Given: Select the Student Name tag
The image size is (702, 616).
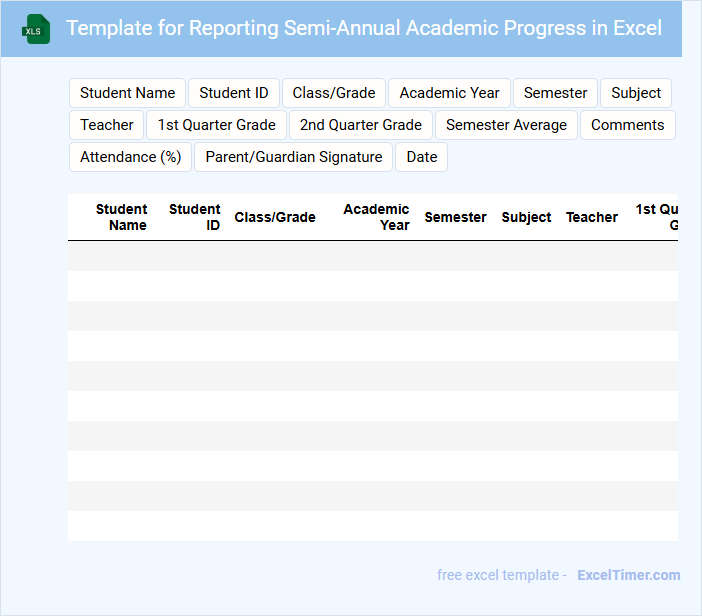Looking at the screenshot, I should coord(127,93).
